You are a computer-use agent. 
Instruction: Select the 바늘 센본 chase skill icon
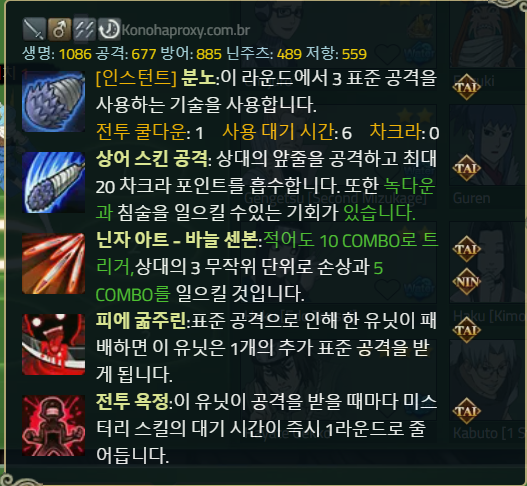[53, 264]
